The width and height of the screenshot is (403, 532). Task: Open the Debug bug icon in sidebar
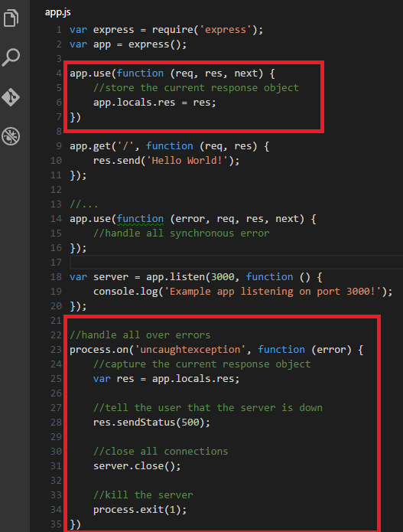click(x=11, y=136)
